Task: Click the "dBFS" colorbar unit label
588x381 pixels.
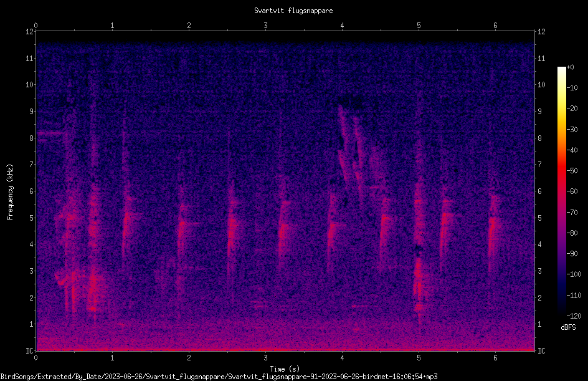Action: coord(568,327)
